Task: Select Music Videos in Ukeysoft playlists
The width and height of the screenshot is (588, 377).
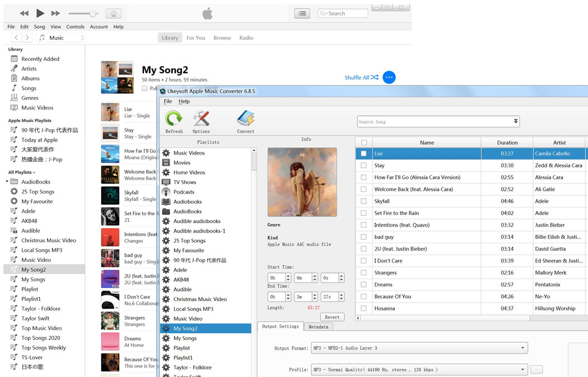Action: 189,153
